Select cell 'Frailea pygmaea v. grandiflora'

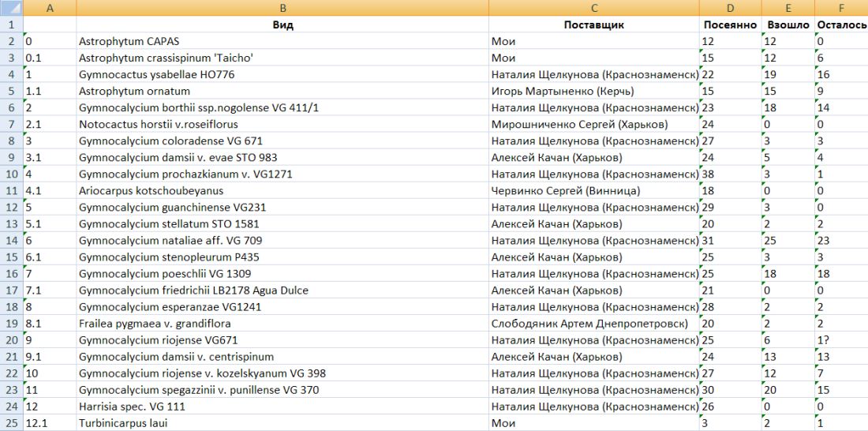tap(282, 324)
